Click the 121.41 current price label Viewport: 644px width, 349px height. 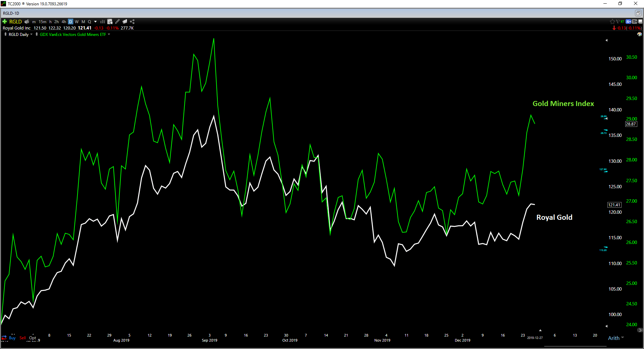click(614, 205)
